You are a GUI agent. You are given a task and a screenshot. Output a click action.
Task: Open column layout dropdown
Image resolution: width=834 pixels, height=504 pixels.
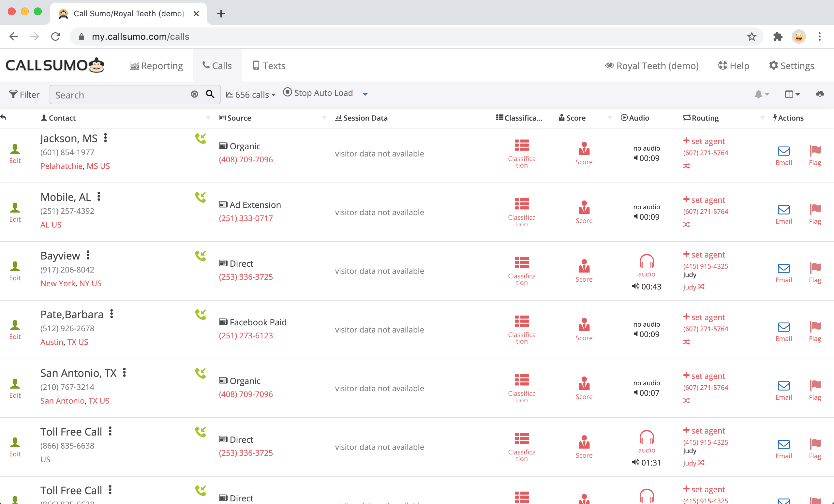[x=792, y=95]
